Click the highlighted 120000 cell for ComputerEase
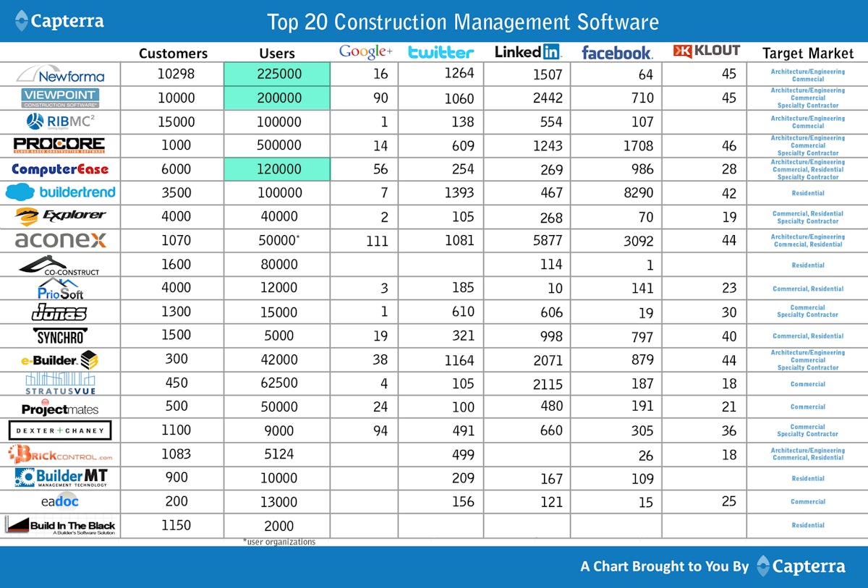This screenshot has height=588, width=868. 278,169
